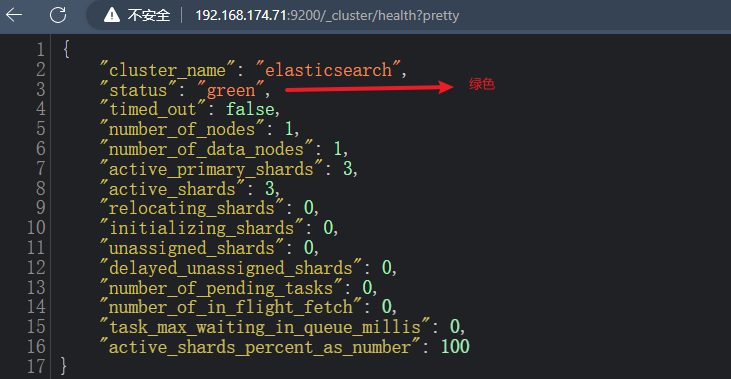Click the "initializing_shards" key
The image size is (731, 379).
pos(201,228)
